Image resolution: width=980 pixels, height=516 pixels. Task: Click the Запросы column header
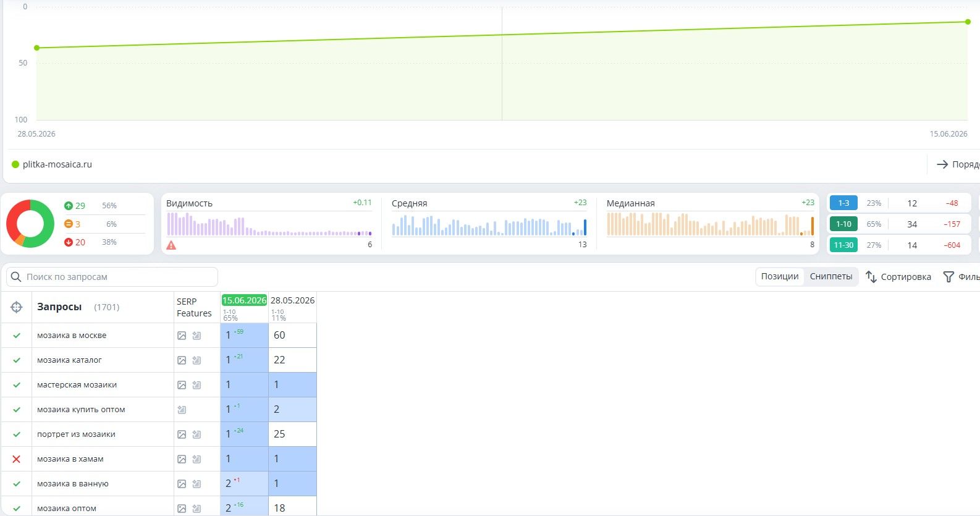point(59,307)
